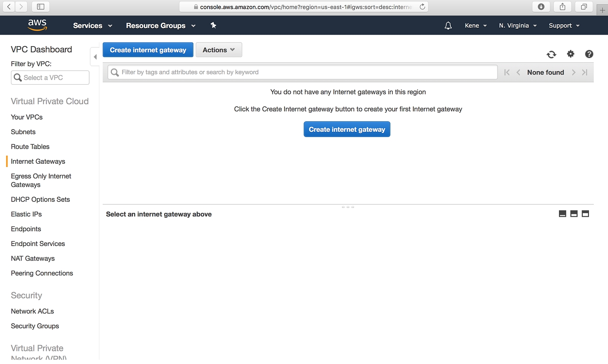Screen dimensions: 608x364
Task: Click the refresh icon above the gateway list
Action: [x=551, y=54]
